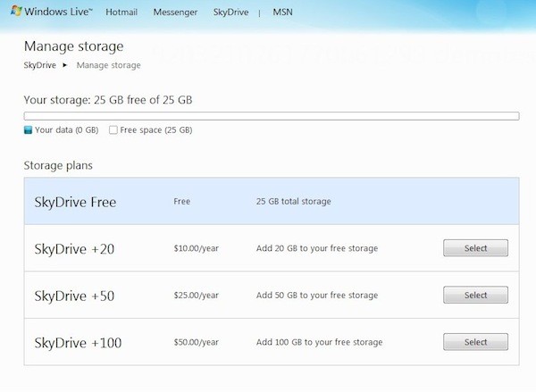Screen dimensions: 536x392
Task: Click 'Add 50 GB to your free storage'
Action: pyautogui.click(x=317, y=295)
